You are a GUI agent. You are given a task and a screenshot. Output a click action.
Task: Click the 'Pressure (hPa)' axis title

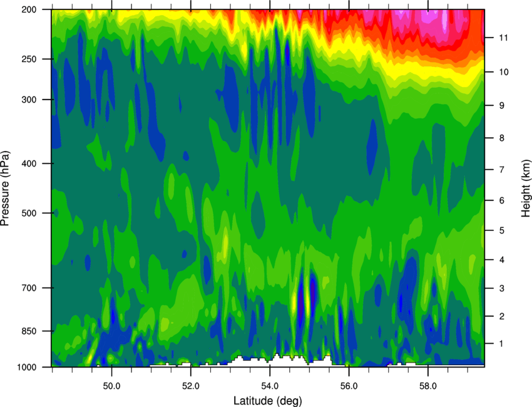point(5,188)
